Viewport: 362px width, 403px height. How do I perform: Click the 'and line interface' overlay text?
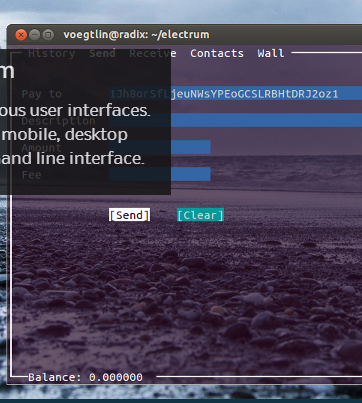tap(73, 158)
